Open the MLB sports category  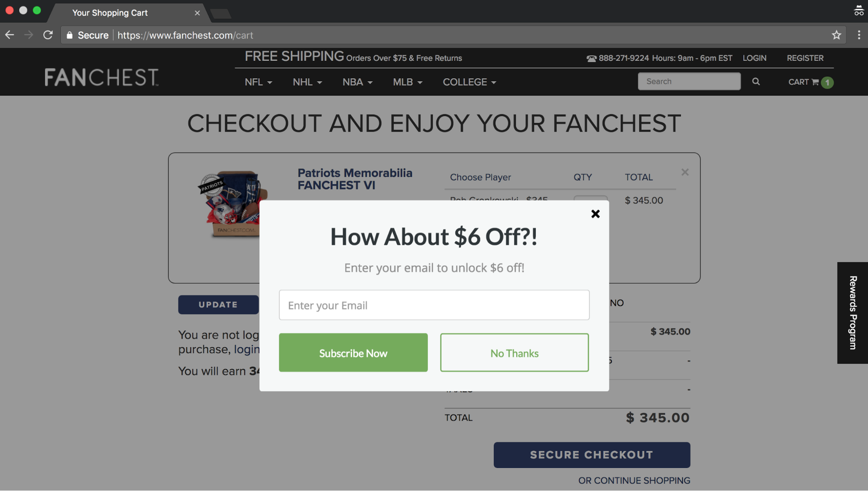(407, 81)
